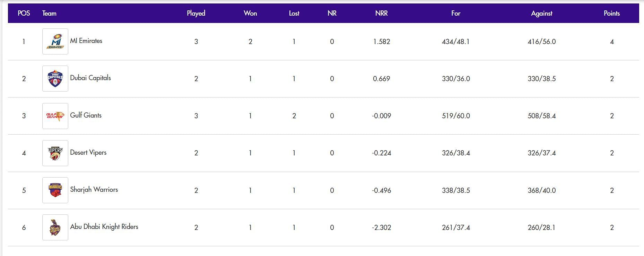Select the Desert Vipers team name

(x=88, y=152)
